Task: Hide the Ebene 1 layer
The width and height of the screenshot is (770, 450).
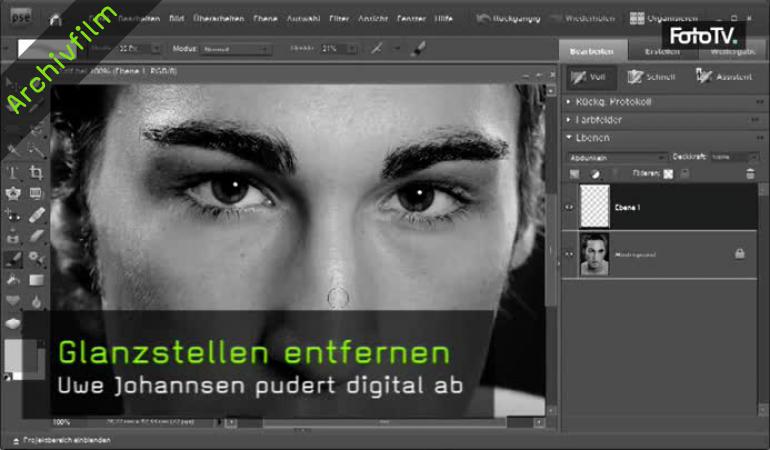Action: click(569, 207)
